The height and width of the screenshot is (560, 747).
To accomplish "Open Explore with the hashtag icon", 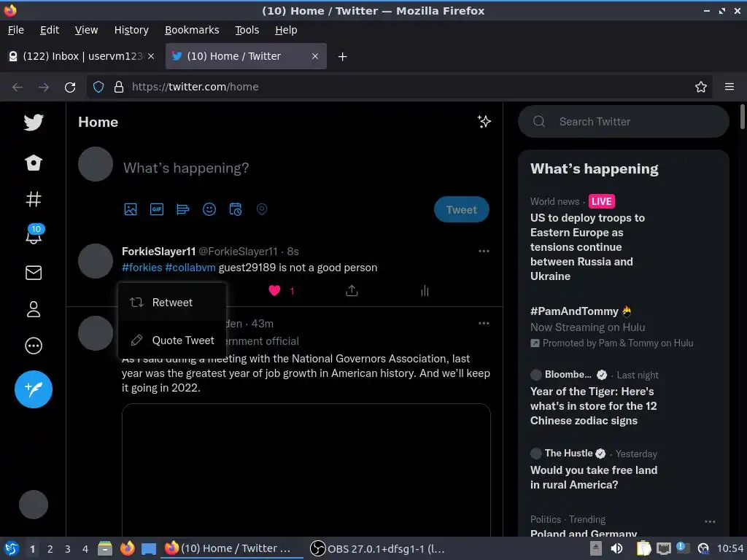I will 34,199.
